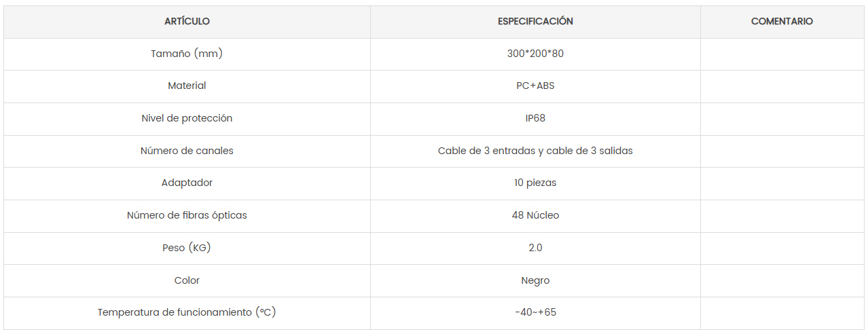Click the Nivel de protección label

(187, 118)
